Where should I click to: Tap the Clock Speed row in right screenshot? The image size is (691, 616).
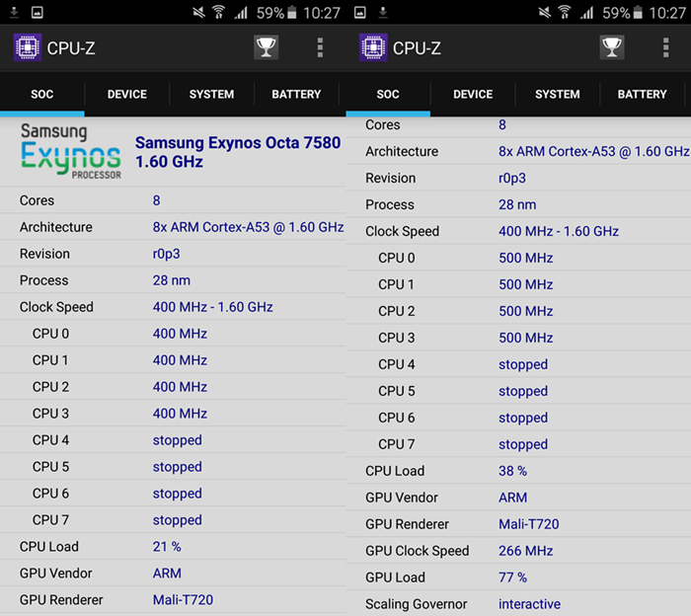pyautogui.click(x=518, y=231)
